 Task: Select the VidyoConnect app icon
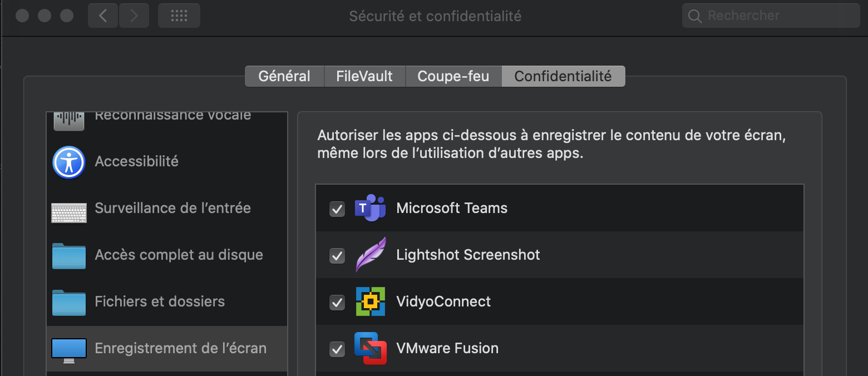coord(371,301)
